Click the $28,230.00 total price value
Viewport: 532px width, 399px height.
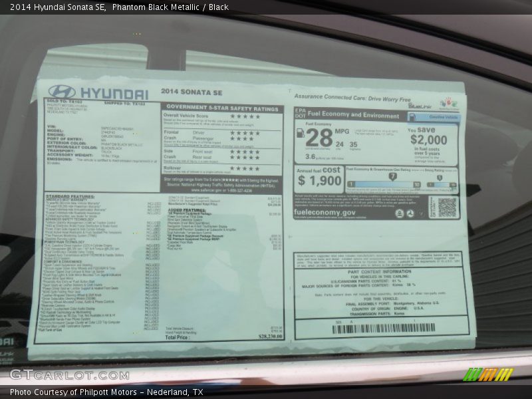pyautogui.click(x=271, y=336)
